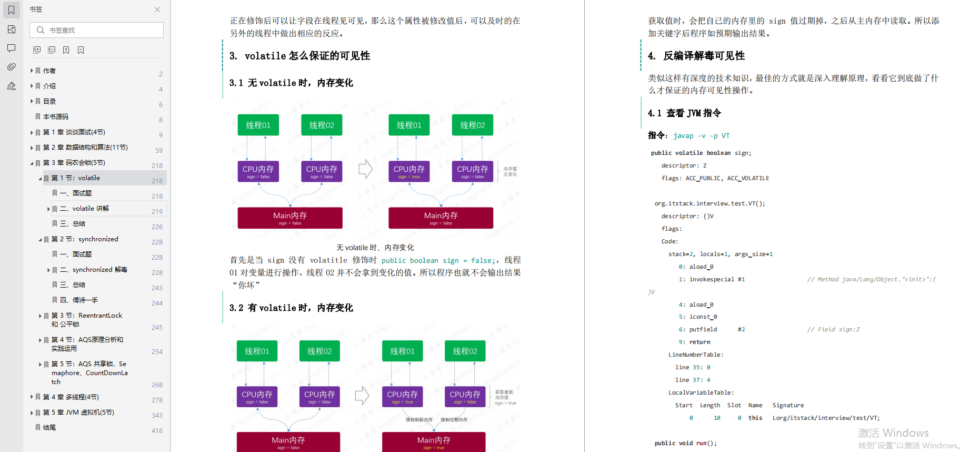Expand the 目录 bookmark arrow

coord(32,101)
